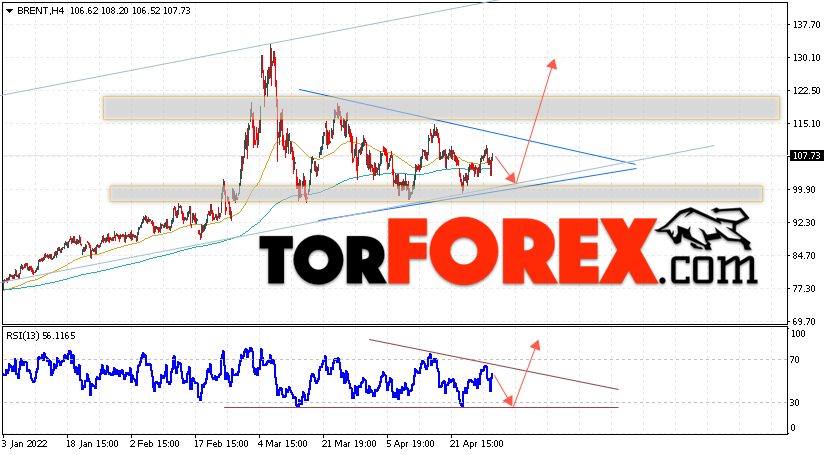
Task: Click the 69.70 price axis label
Action: pyautogui.click(x=804, y=321)
